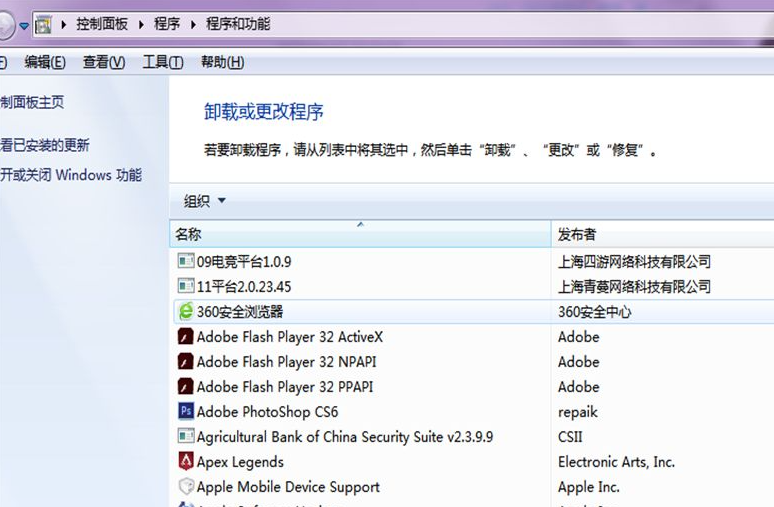Click the 09电竞平台1.0.9 program icon

point(186,260)
